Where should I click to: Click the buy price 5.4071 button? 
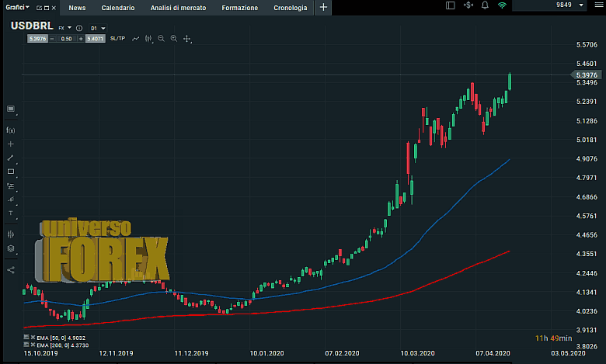pos(92,38)
